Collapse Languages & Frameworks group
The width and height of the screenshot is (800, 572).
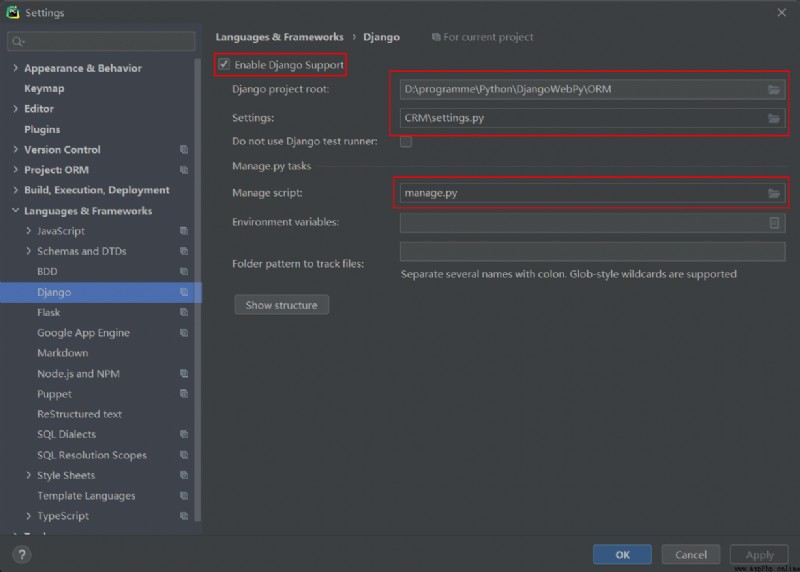click(15, 210)
